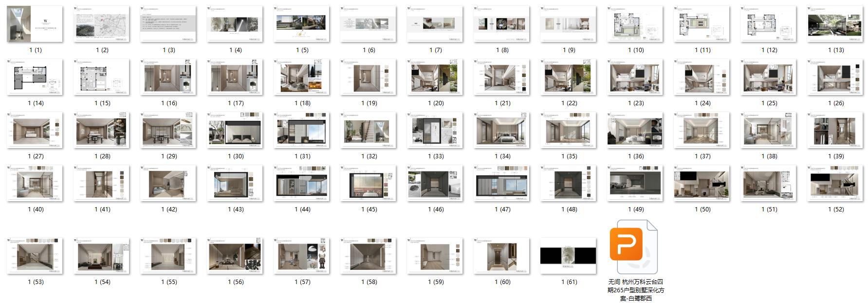
Task: Click dining room thumbnail 1 (28)
Action: (x=102, y=131)
